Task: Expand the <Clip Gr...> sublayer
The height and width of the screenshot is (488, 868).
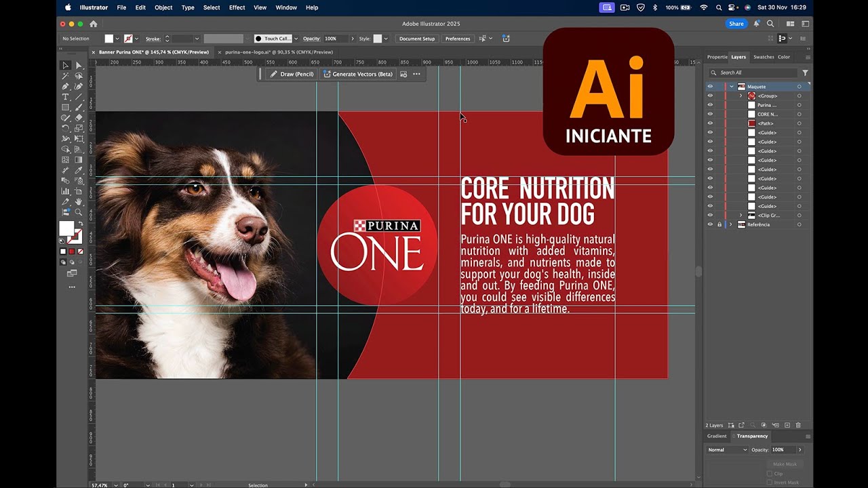Action: pyautogui.click(x=741, y=215)
